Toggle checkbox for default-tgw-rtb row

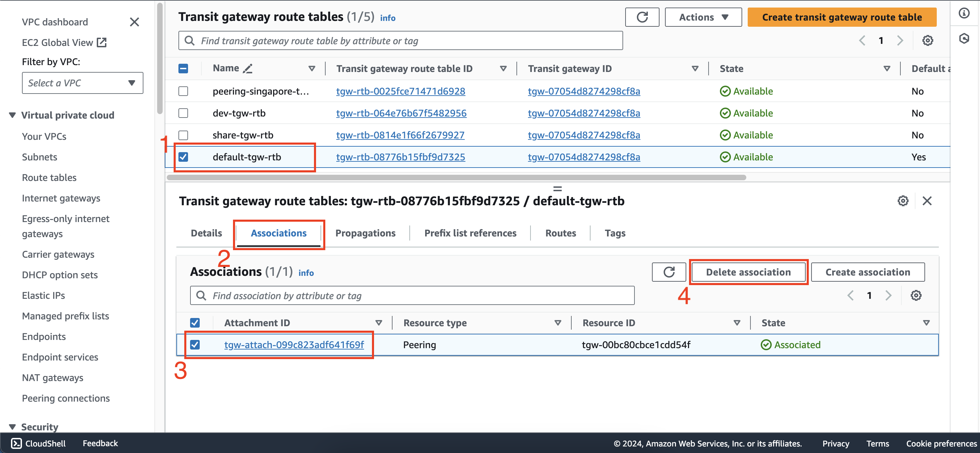[x=184, y=157]
